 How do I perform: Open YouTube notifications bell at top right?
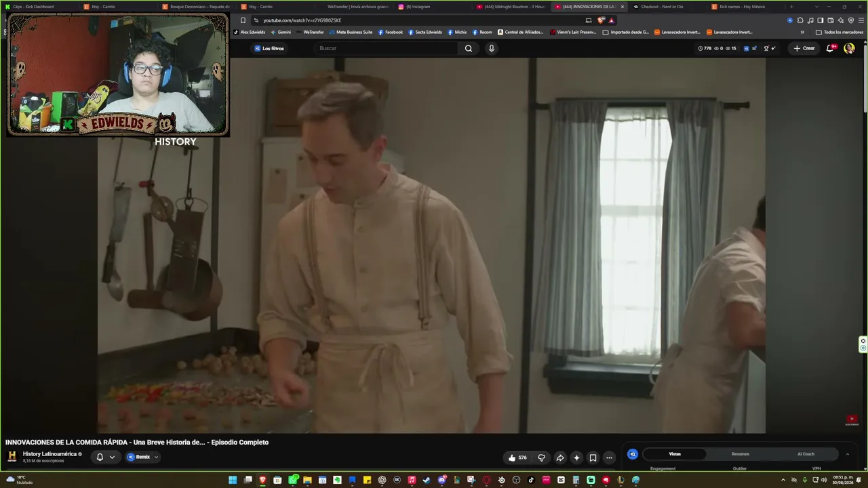[830, 48]
